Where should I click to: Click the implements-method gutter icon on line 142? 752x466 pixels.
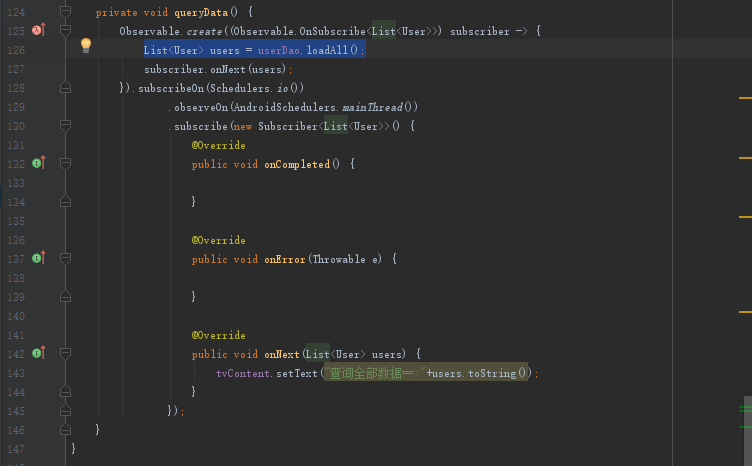point(36,353)
